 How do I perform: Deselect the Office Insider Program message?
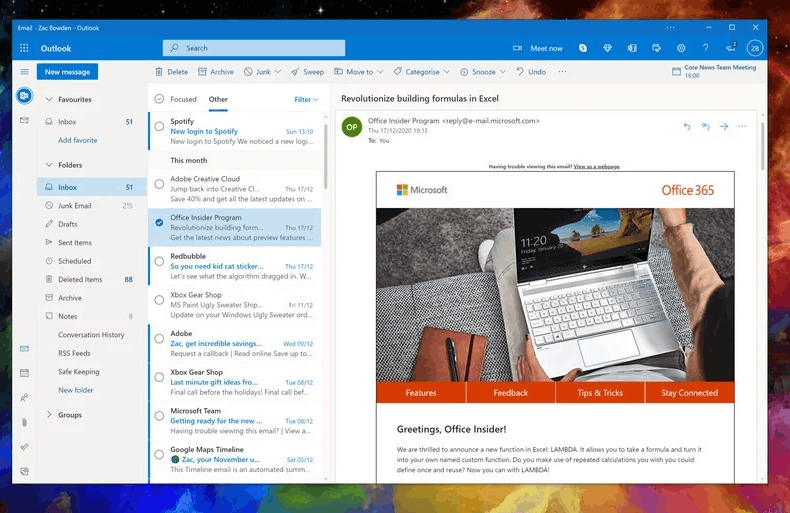pyautogui.click(x=159, y=223)
